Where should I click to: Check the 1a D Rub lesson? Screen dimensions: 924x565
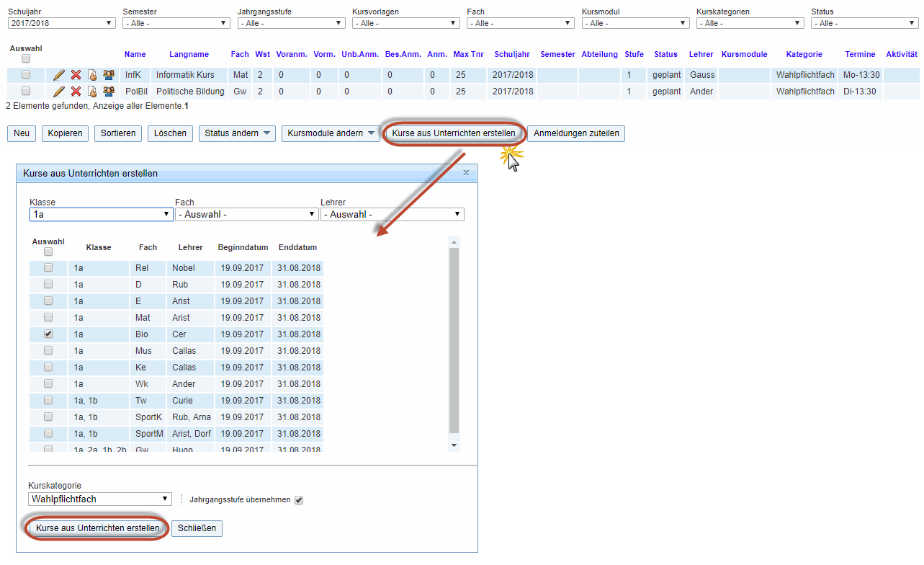click(x=48, y=284)
